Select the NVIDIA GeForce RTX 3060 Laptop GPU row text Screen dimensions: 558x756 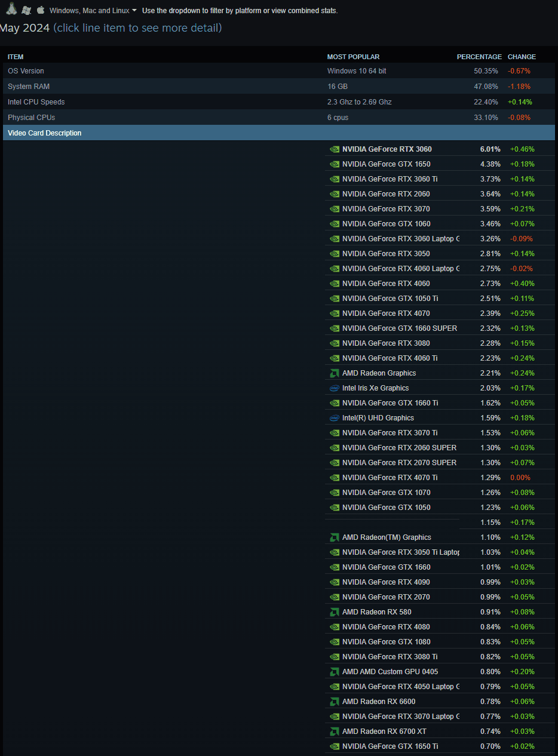point(401,239)
